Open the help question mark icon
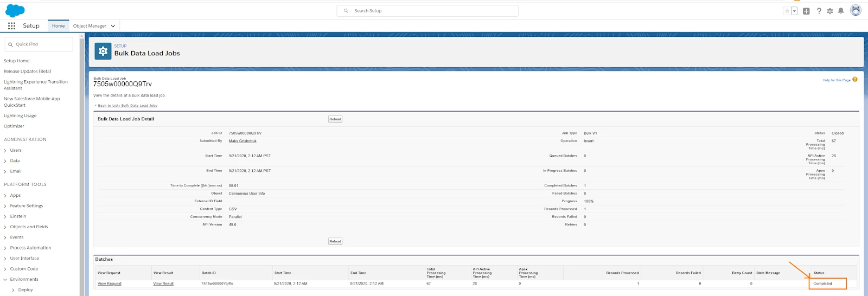Viewport: 868px width, 296px height. (819, 11)
